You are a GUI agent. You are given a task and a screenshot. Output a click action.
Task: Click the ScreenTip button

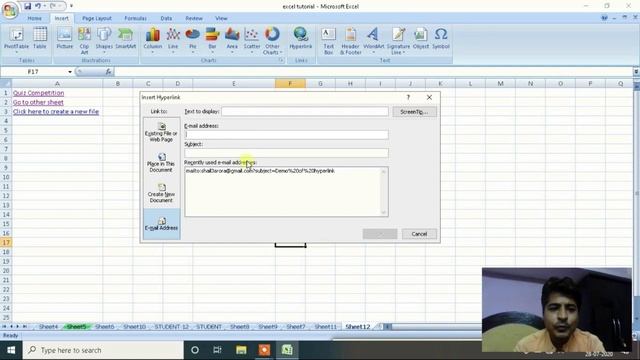(414, 111)
